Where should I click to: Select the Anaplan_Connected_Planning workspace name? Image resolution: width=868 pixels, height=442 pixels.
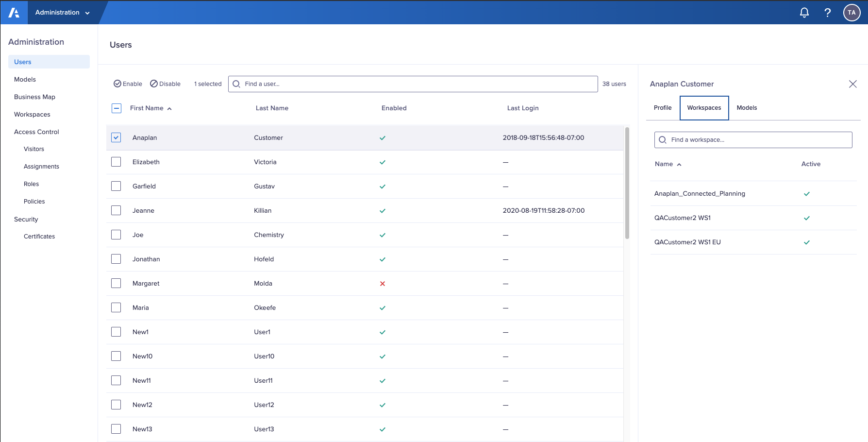pos(700,194)
